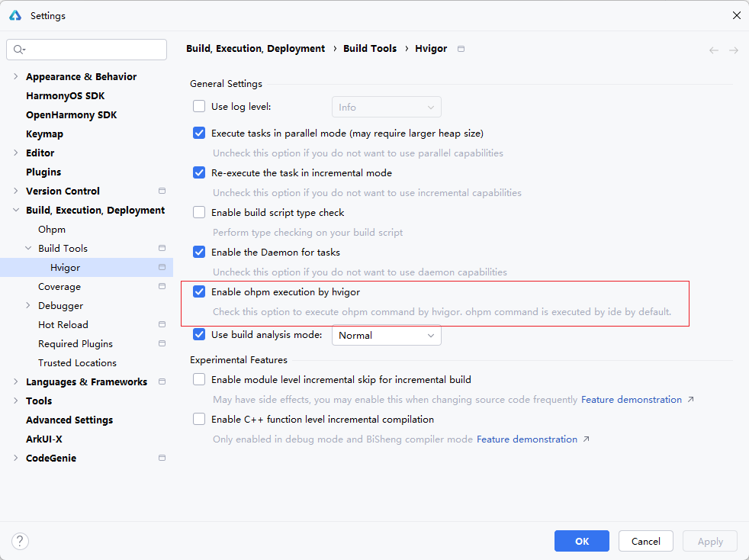Click the project icon next to Version Control

[x=162, y=191]
